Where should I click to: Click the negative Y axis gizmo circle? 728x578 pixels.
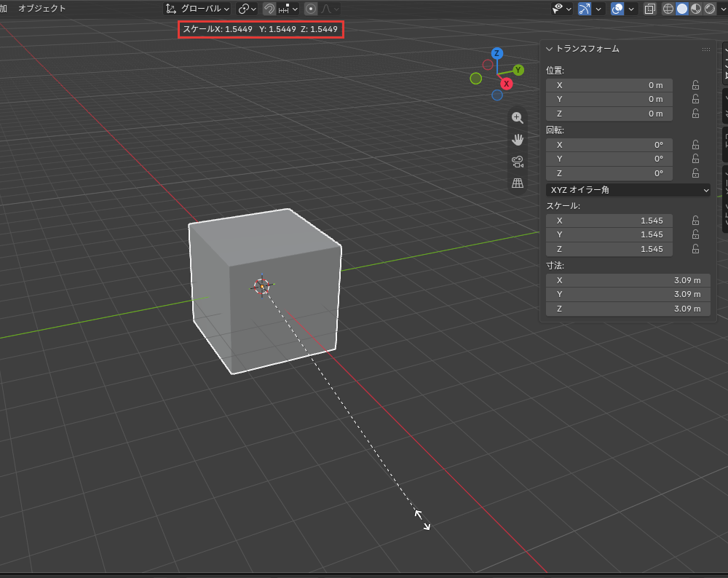(476, 79)
